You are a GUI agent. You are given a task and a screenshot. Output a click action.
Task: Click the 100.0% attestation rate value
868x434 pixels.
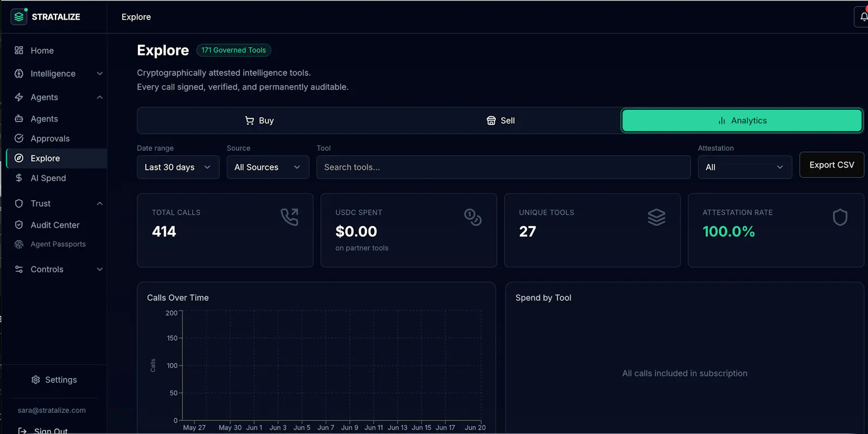pyautogui.click(x=729, y=232)
